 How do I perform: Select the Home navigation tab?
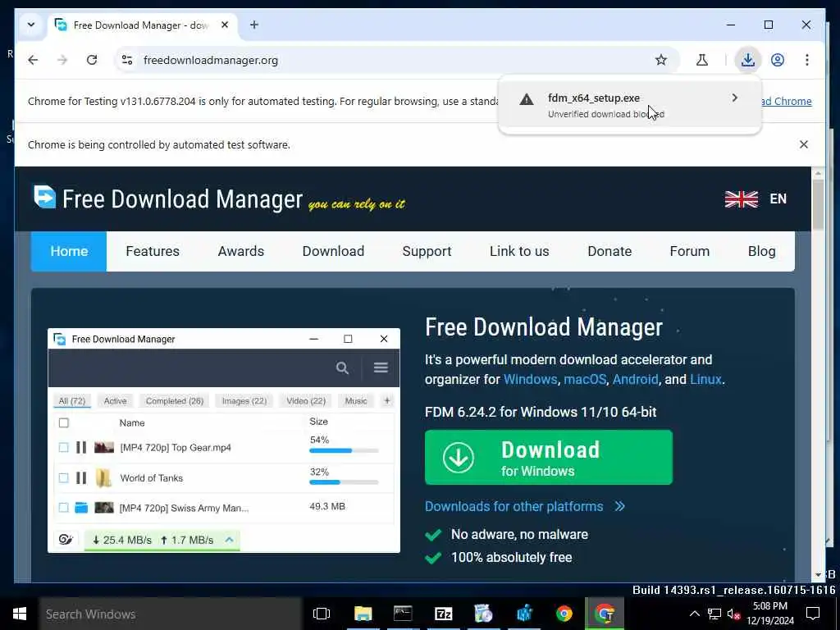coord(69,251)
